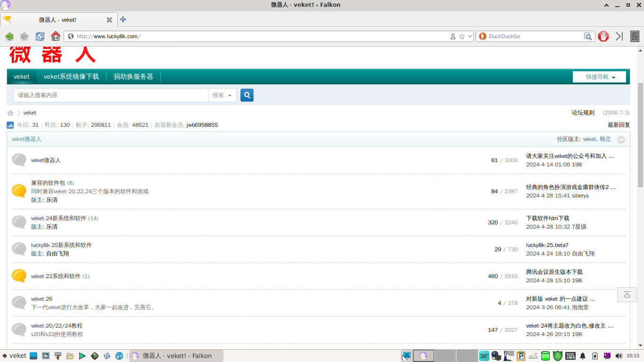Open 论坛规则 forum rules link
Viewport: 644px width, 362px height.
coord(583,113)
